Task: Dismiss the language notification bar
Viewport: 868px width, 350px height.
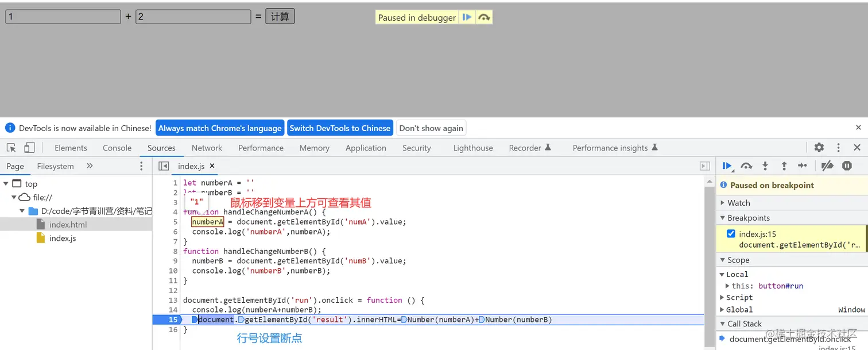Action: click(858, 128)
